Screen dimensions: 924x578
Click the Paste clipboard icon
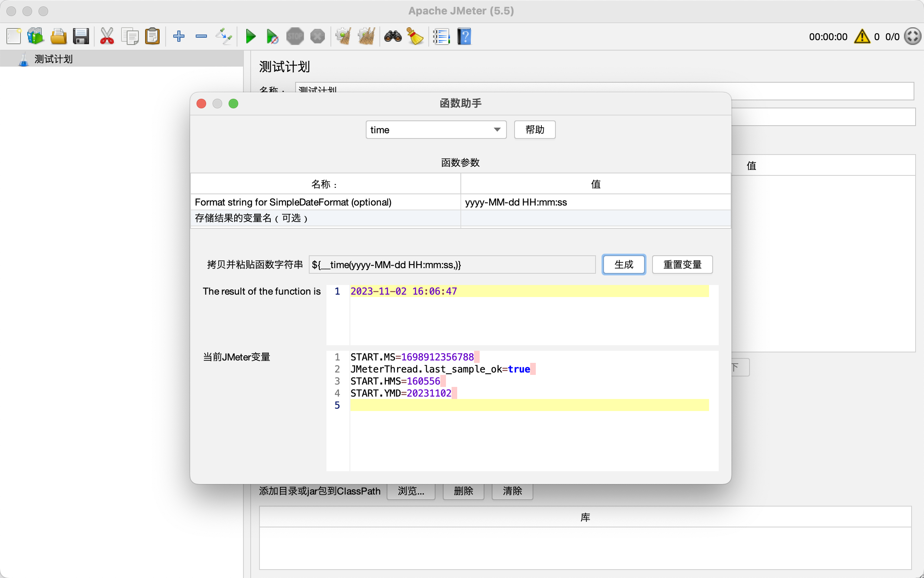coord(152,37)
